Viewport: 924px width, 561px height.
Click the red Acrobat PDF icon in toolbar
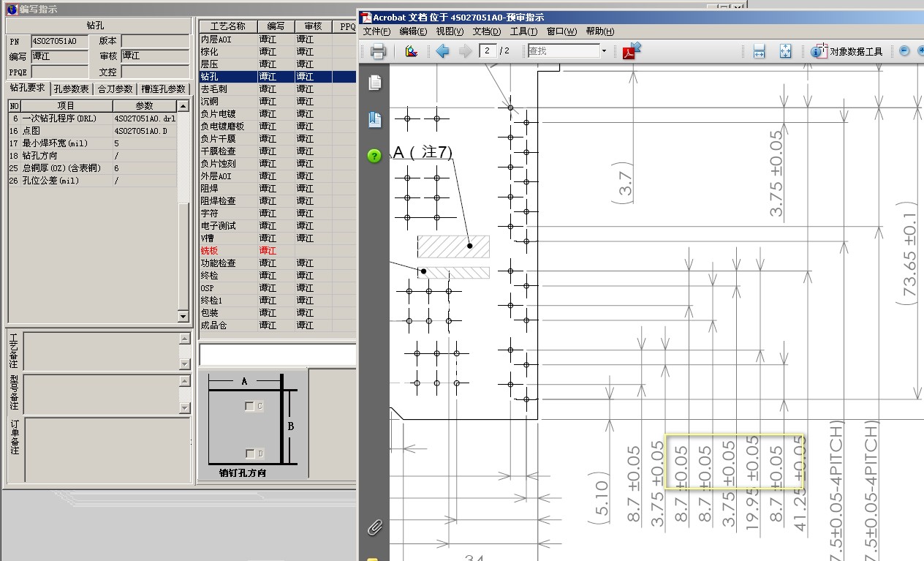[632, 50]
